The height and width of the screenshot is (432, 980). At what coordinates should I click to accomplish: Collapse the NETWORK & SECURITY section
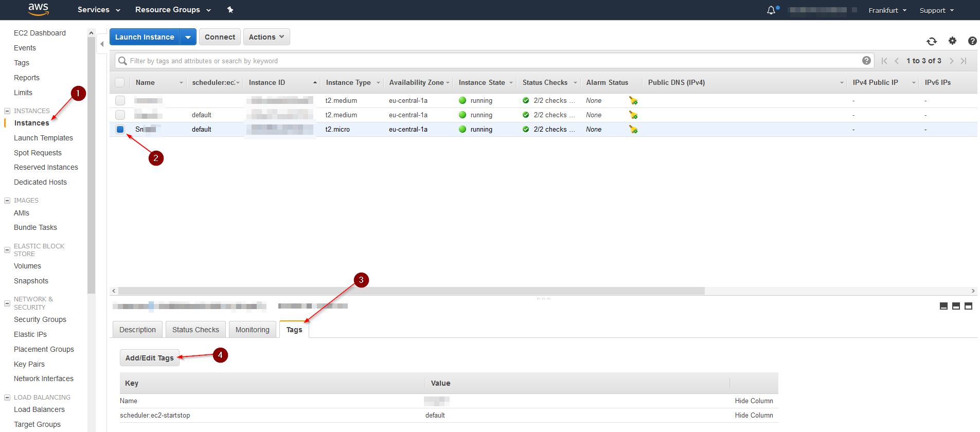(x=7, y=303)
